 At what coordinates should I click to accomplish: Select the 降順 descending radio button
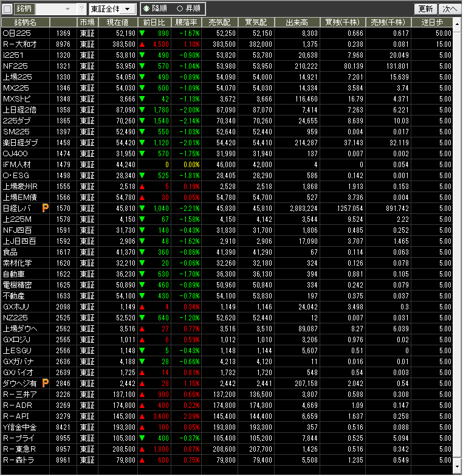point(146,9)
